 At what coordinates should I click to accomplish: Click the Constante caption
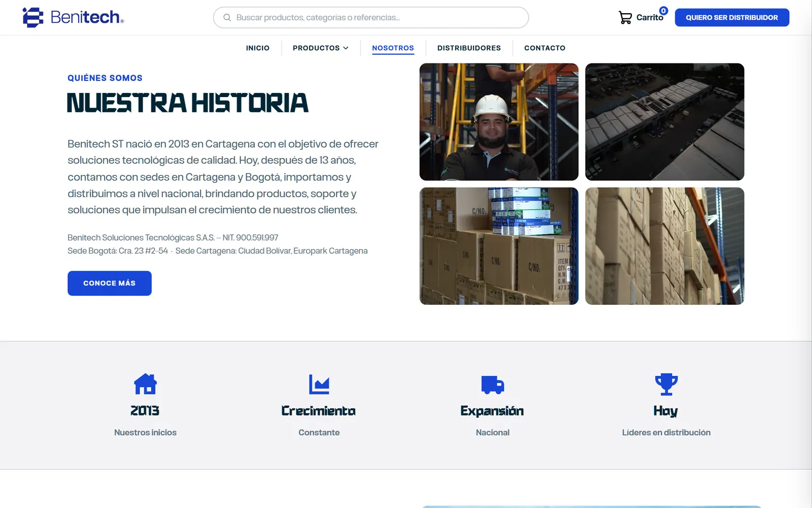[x=319, y=432]
